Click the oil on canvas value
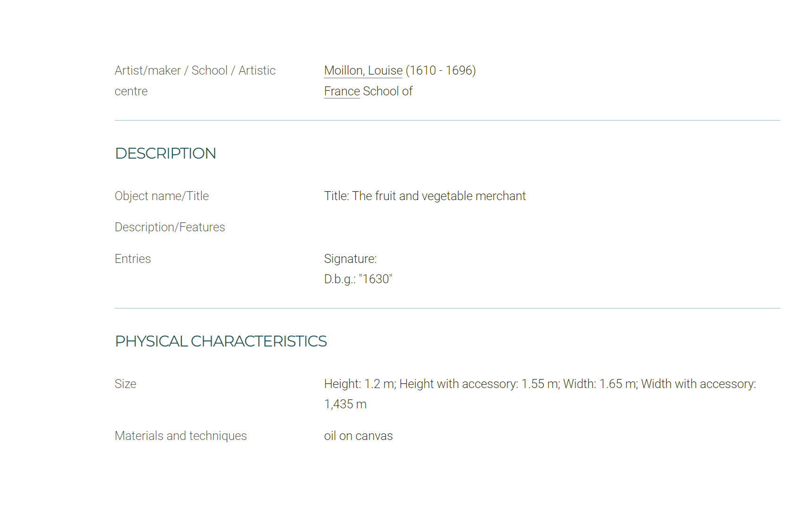 358,436
